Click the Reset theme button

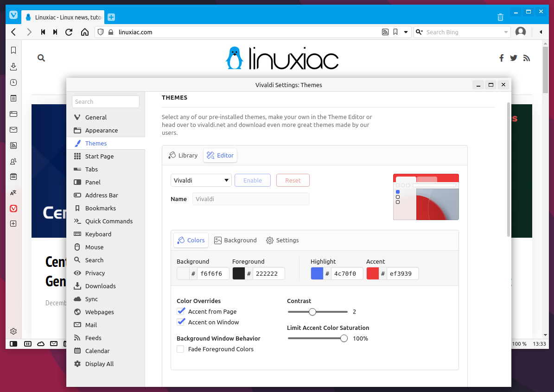tap(293, 180)
